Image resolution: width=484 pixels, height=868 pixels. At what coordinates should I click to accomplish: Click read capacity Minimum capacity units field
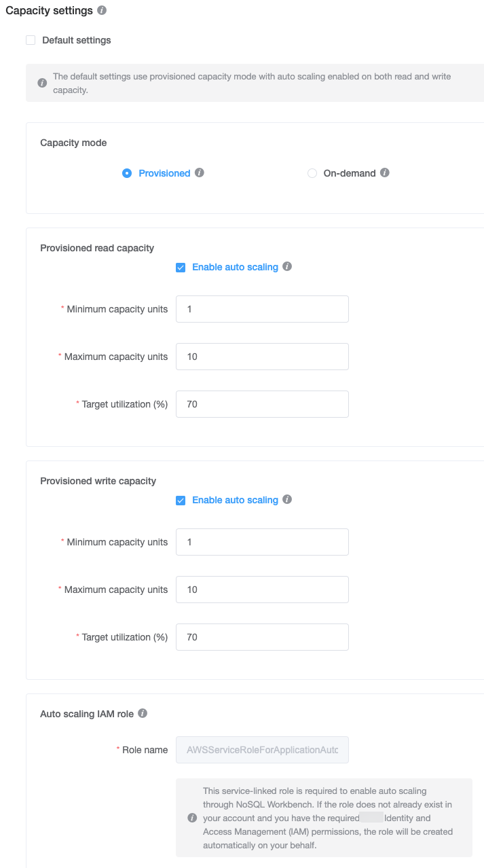point(262,309)
